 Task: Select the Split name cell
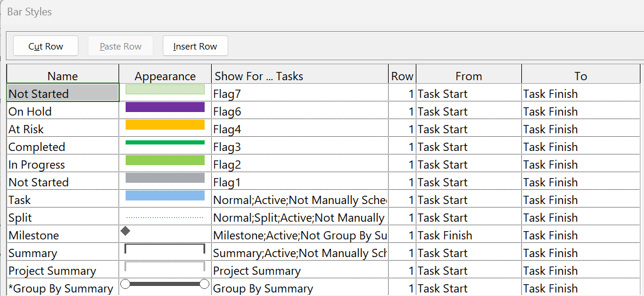63,217
